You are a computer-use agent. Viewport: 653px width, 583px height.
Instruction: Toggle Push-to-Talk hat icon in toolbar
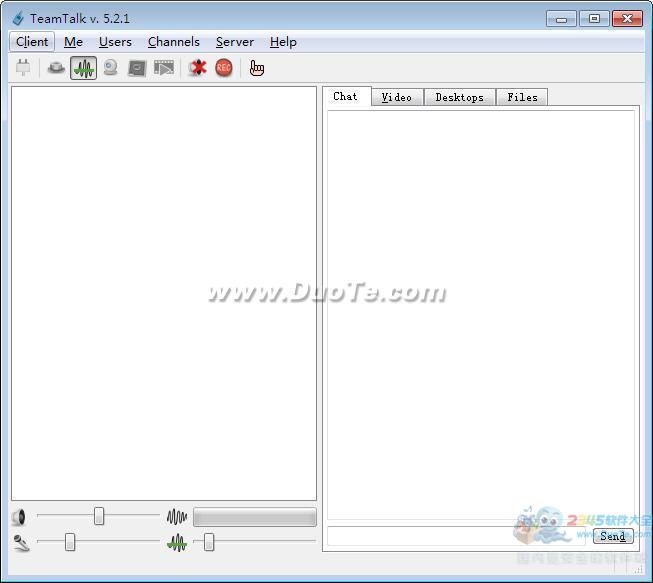pyautogui.click(x=56, y=67)
